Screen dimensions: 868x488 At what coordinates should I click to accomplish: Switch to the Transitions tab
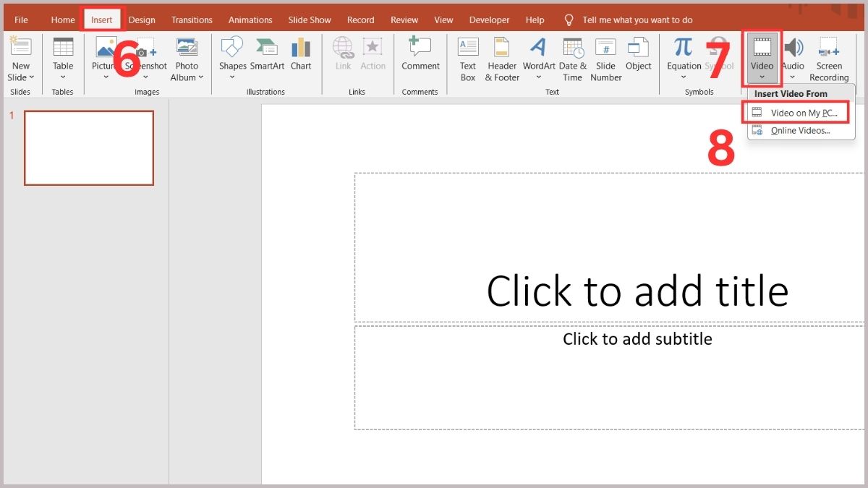[x=191, y=20]
